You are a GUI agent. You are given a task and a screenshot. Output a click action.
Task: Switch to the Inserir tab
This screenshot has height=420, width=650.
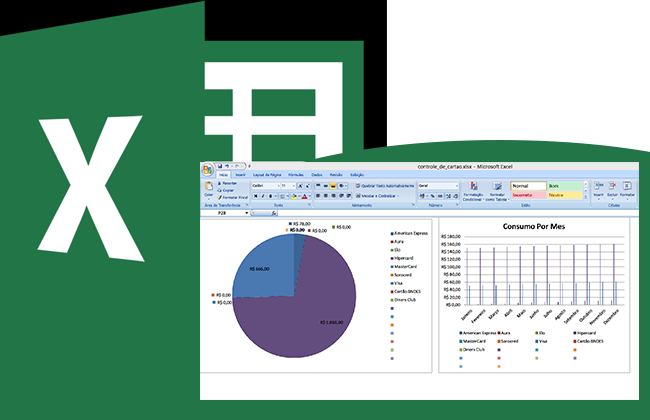(240, 175)
